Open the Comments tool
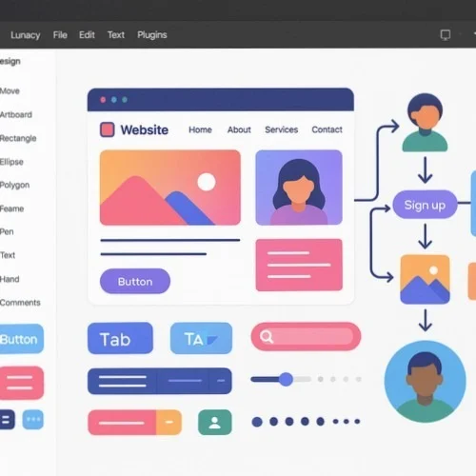The width and height of the screenshot is (476, 476). point(20,303)
